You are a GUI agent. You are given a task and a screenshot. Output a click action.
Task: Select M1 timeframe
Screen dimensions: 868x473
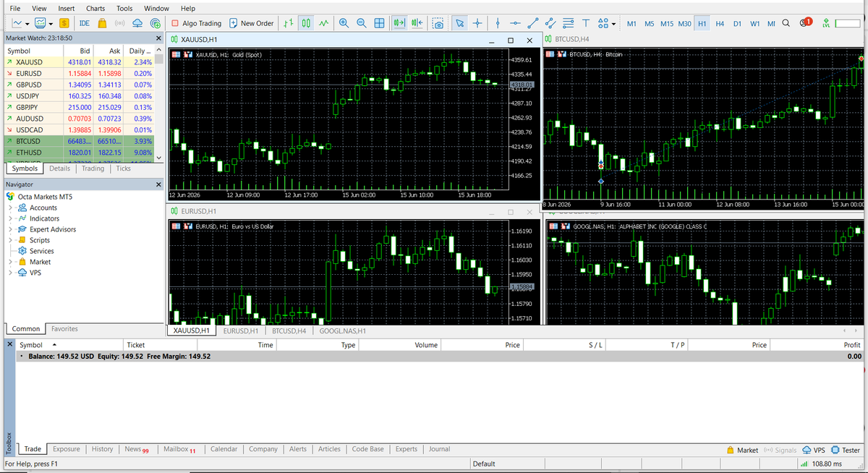point(631,23)
